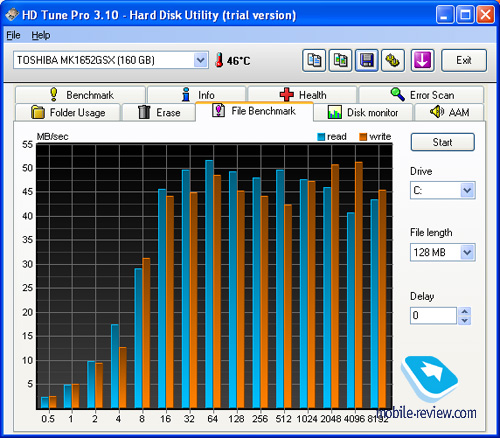500x438 pixels.
Task: Increase the Delay value with up arrow
Action: click(464, 311)
